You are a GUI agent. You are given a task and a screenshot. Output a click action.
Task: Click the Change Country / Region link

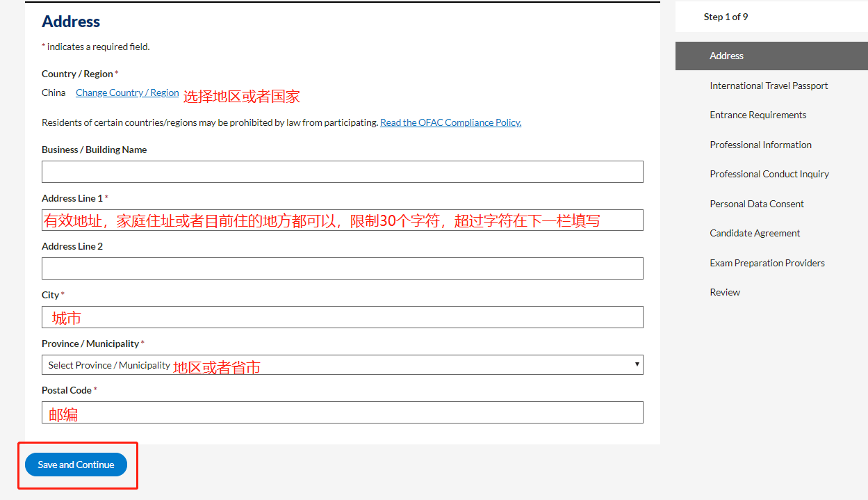tap(127, 92)
